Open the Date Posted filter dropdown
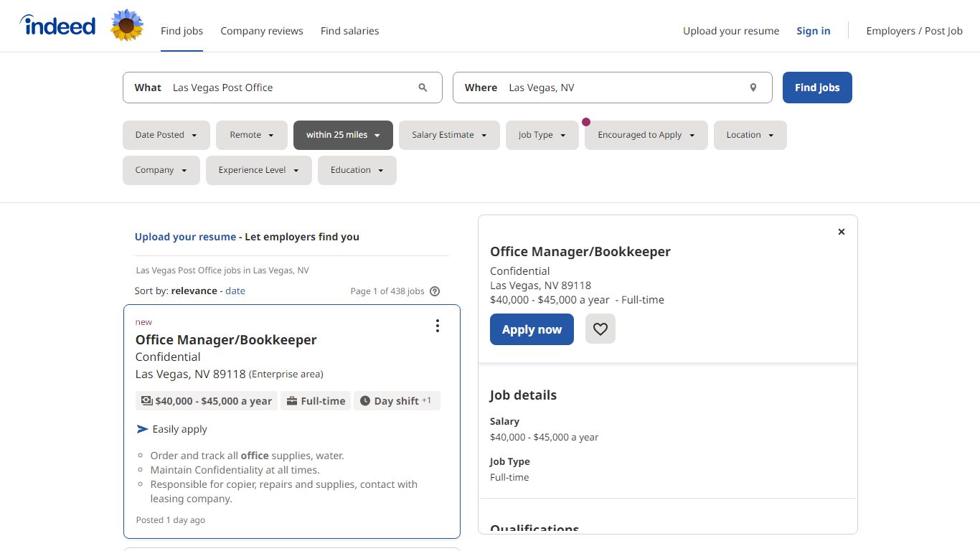The width and height of the screenshot is (980, 551). pos(166,135)
